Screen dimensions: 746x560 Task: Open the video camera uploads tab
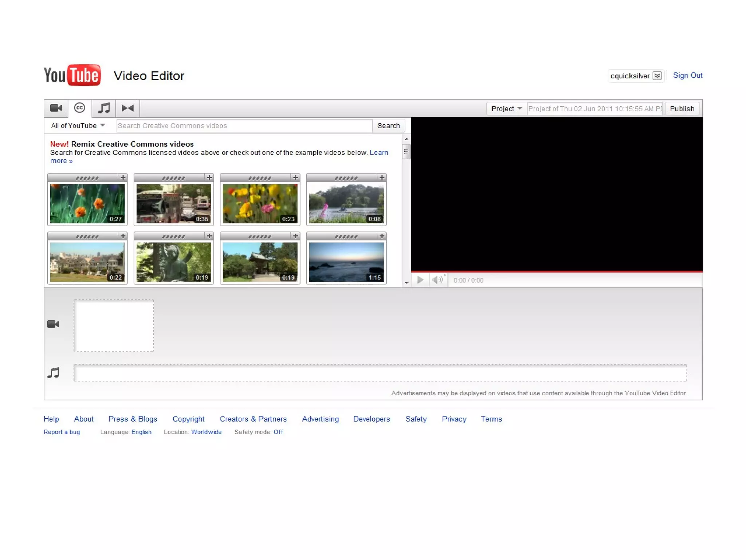pyautogui.click(x=56, y=108)
